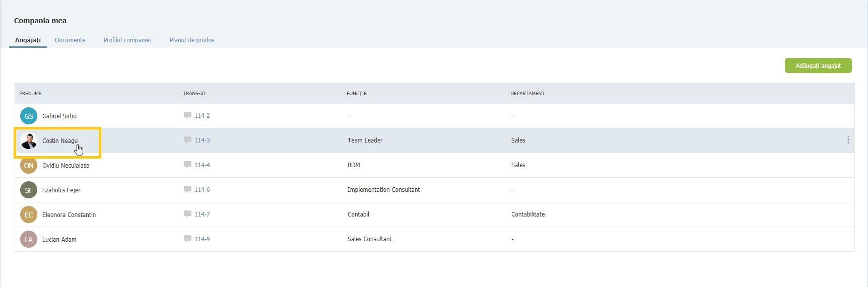Viewport: 868px width, 287px height.
Task: Click the message icon beside 114-7
Action: [x=187, y=214]
